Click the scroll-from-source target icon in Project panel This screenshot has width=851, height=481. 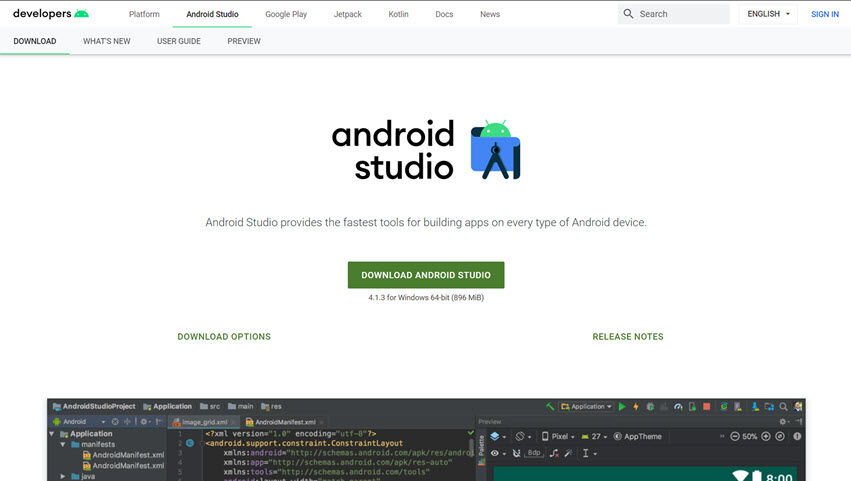(x=115, y=422)
